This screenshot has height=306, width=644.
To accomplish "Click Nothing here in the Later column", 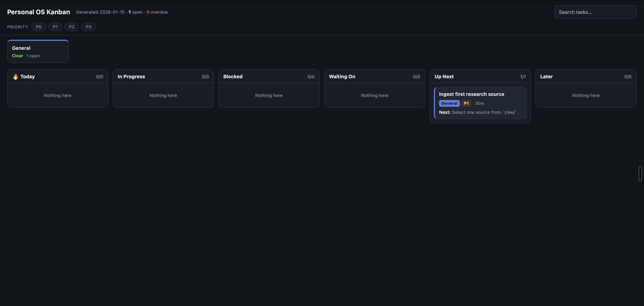I will click(x=586, y=95).
